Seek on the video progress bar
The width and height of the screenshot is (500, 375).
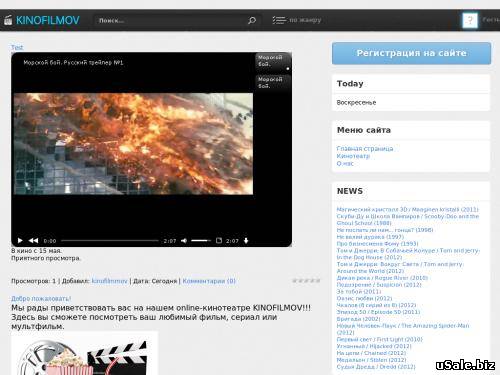click(110, 240)
